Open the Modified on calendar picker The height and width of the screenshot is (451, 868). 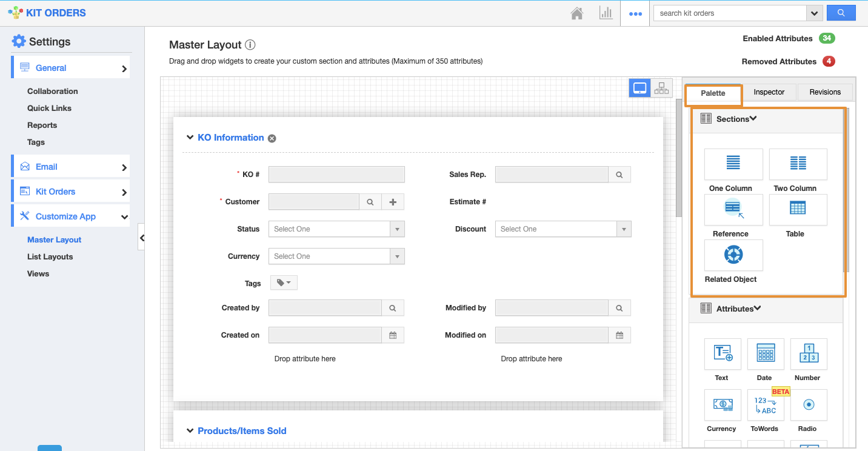tap(619, 335)
